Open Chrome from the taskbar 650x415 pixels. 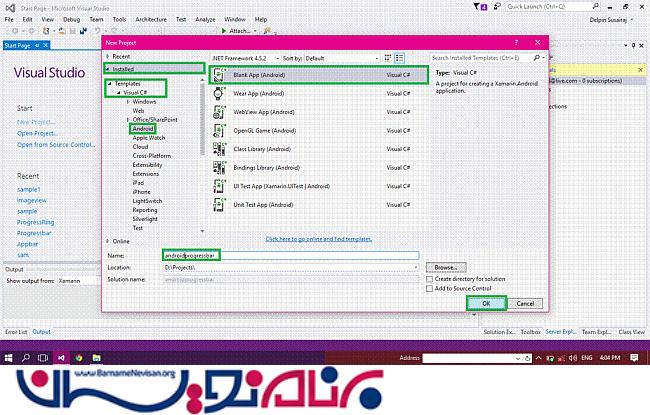[79, 358]
